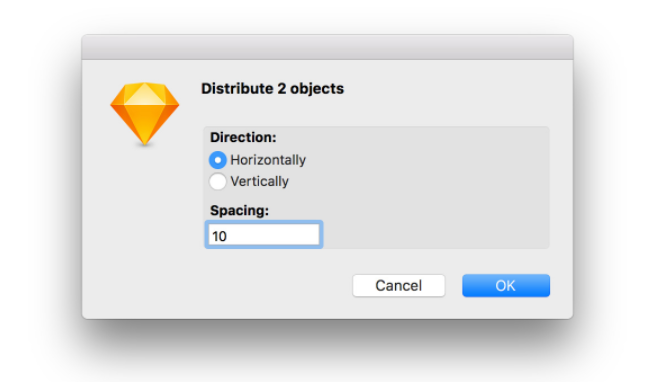
Task: Click the Spacing: label
Action: pyautogui.click(x=240, y=211)
